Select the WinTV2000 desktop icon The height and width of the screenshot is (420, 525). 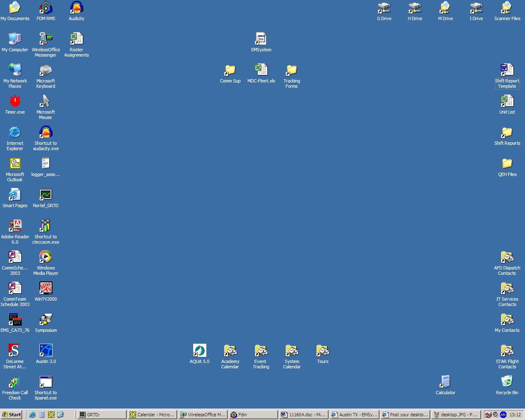[x=46, y=292]
